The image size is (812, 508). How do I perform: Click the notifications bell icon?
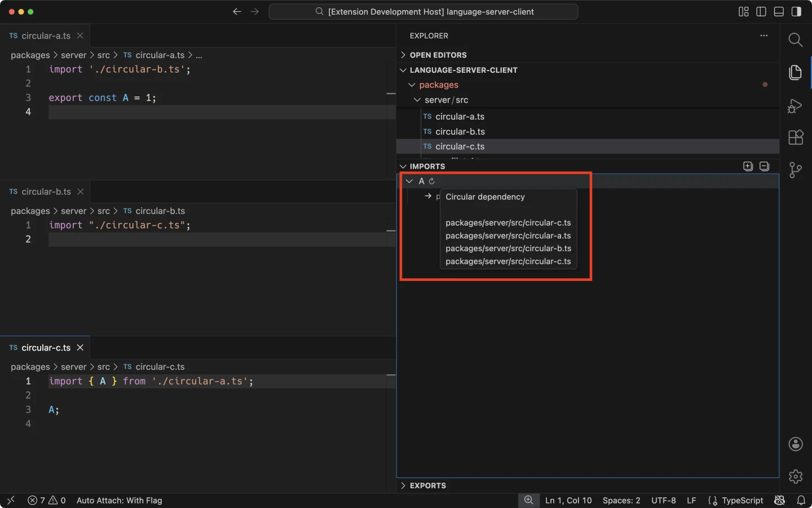click(x=801, y=500)
